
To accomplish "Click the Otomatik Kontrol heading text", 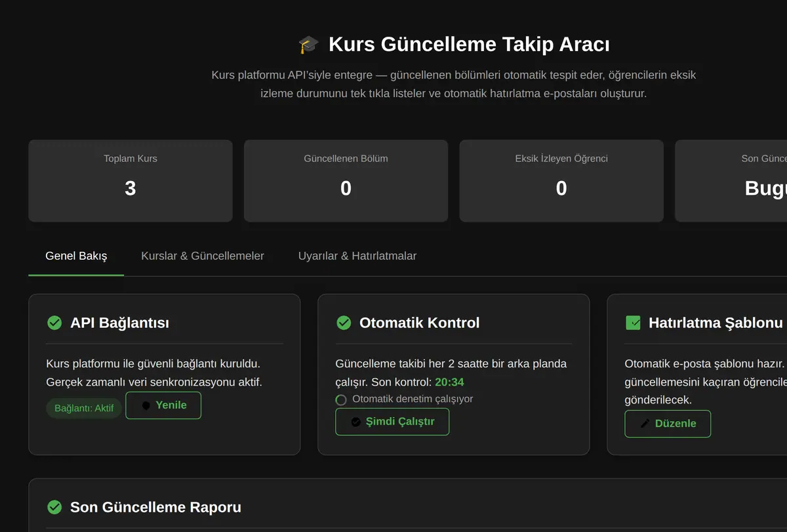I will click(420, 323).
